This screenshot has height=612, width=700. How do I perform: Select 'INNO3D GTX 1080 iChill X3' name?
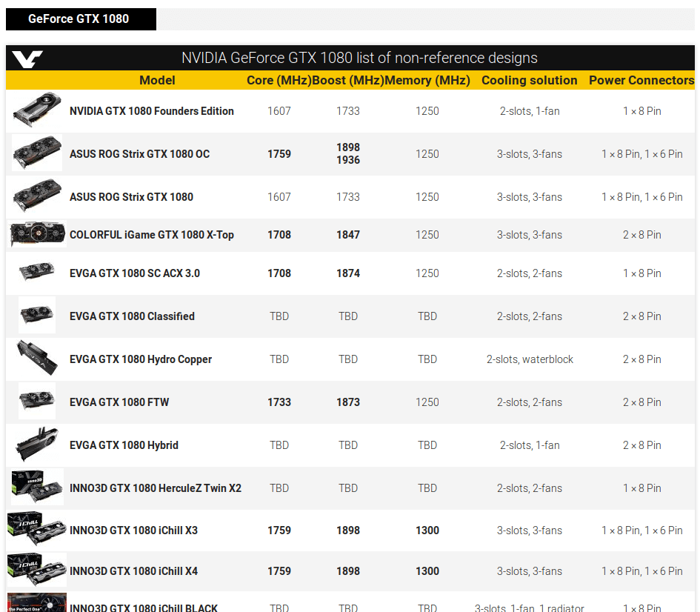click(133, 530)
